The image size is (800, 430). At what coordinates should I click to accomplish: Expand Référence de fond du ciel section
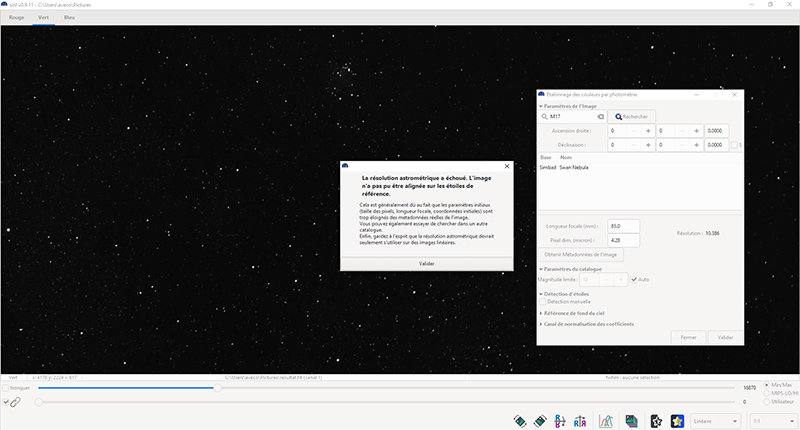pos(541,313)
